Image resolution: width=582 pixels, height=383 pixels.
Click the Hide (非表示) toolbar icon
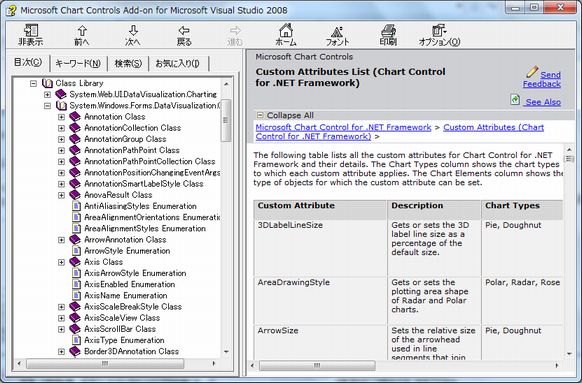tap(31, 30)
